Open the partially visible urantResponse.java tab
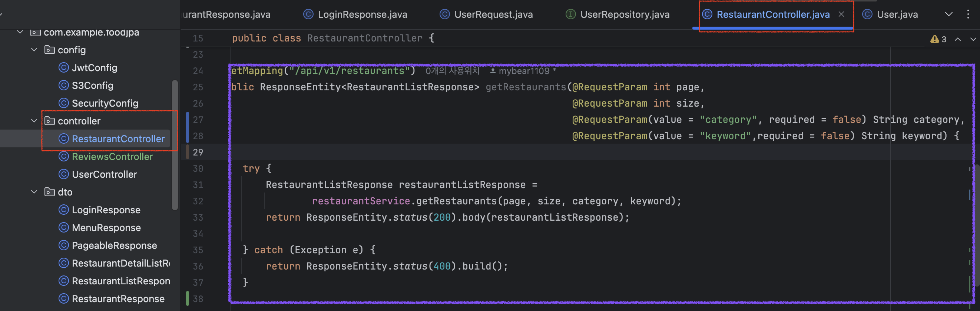Screen dimensions: 980x311 coord(226,14)
